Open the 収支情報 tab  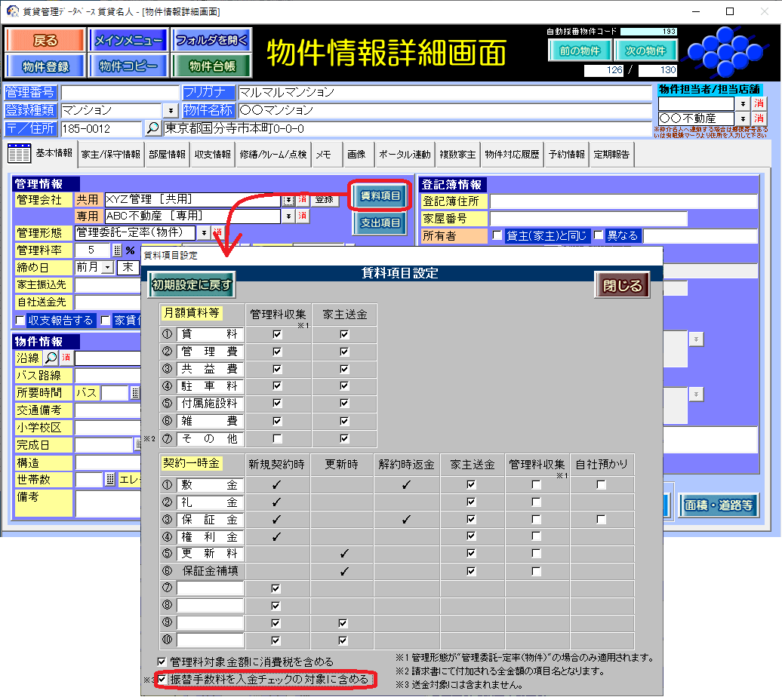213,155
